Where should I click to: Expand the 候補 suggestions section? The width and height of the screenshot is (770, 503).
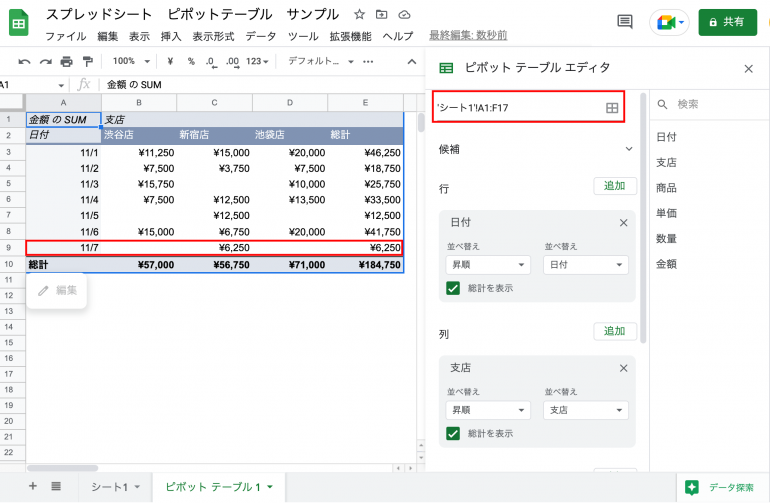(629, 149)
